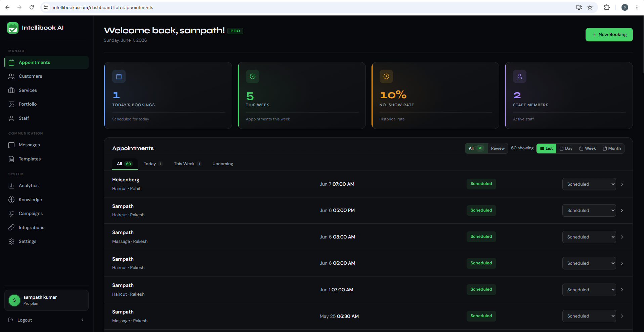Click the "60 showing" text
The height and width of the screenshot is (332, 644).
[522, 148]
